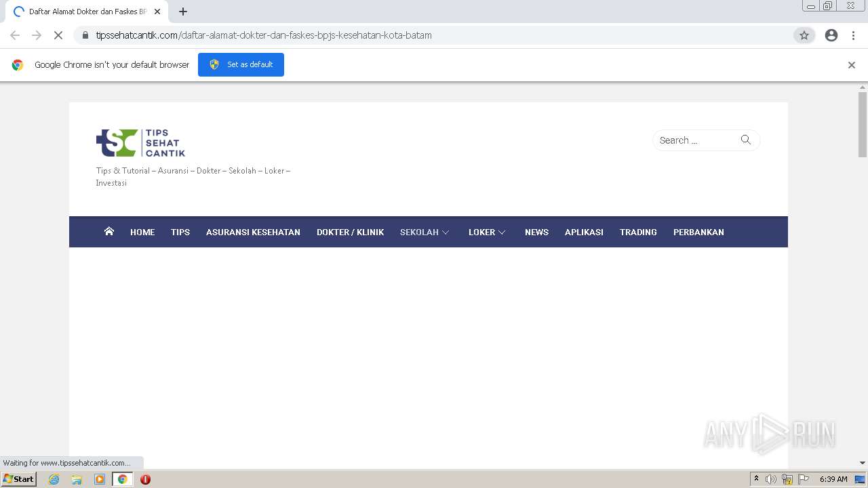The width and height of the screenshot is (868, 488).
Task: Bookmark this page with the star icon
Action: tap(804, 35)
